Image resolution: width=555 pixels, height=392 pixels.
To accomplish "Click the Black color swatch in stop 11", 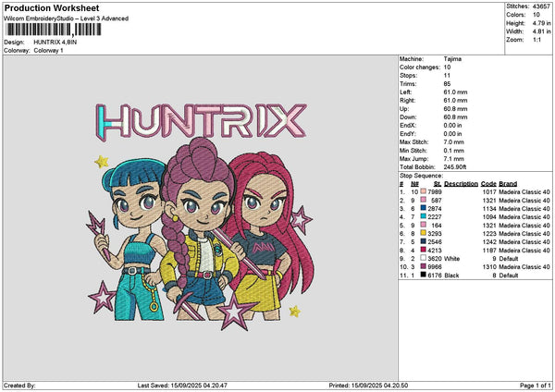I will (x=423, y=275).
